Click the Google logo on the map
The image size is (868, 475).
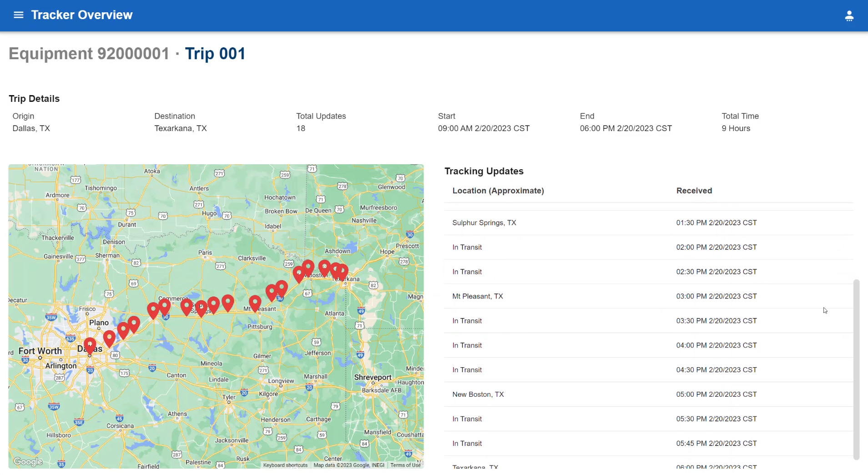(x=28, y=461)
